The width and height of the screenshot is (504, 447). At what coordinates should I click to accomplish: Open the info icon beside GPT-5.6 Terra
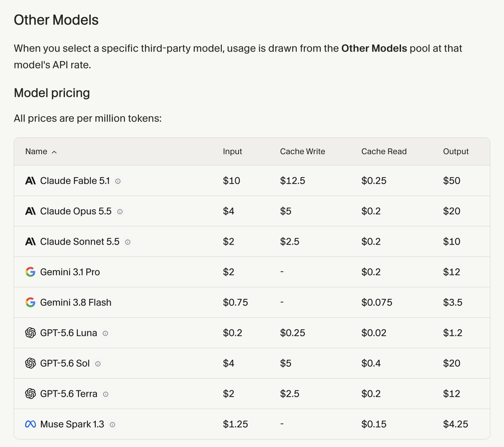click(x=105, y=394)
